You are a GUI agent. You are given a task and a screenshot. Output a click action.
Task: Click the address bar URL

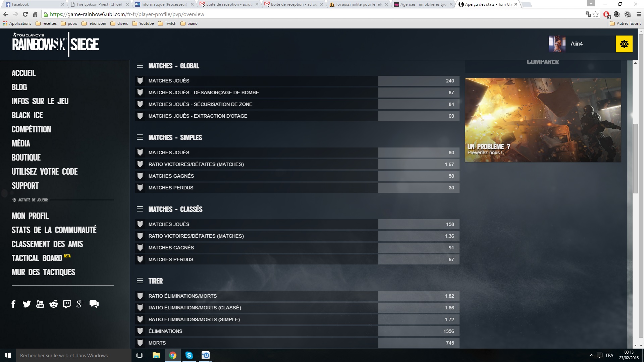[127, 14]
